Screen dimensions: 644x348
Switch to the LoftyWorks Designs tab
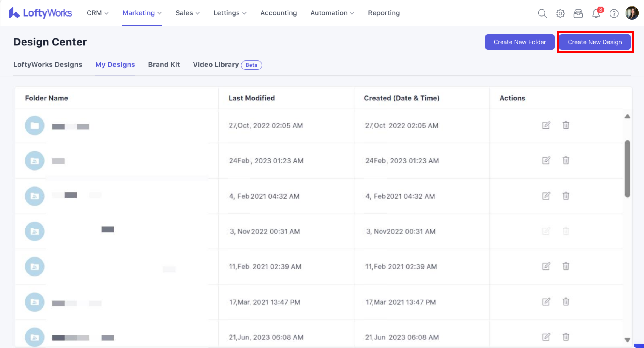pyautogui.click(x=48, y=65)
